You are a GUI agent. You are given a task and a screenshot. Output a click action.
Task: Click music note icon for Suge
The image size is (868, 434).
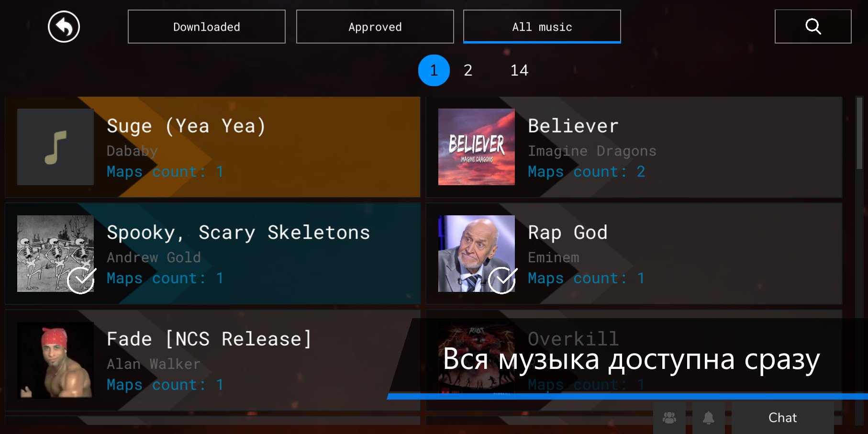[x=56, y=147]
